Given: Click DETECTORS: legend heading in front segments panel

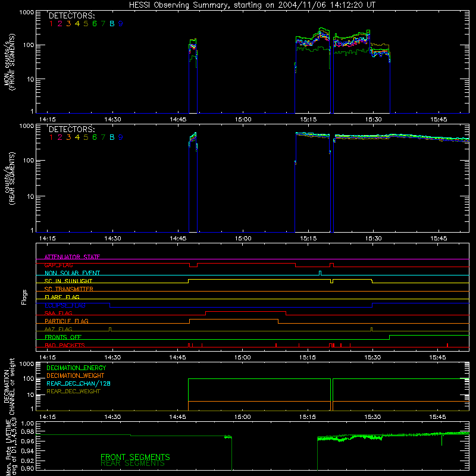Looking at the screenshot, I should (71, 16).
